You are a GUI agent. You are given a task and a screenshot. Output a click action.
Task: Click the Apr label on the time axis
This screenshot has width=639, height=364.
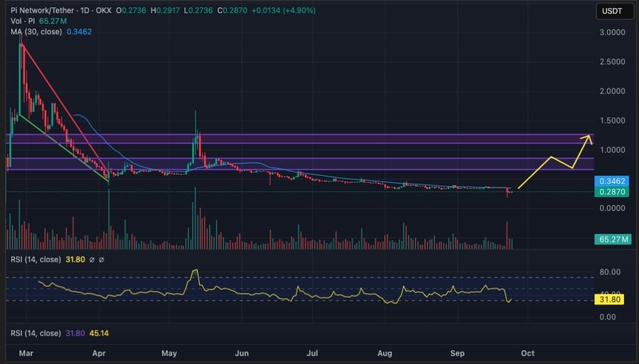pyautogui.click(x=99, y=353)
